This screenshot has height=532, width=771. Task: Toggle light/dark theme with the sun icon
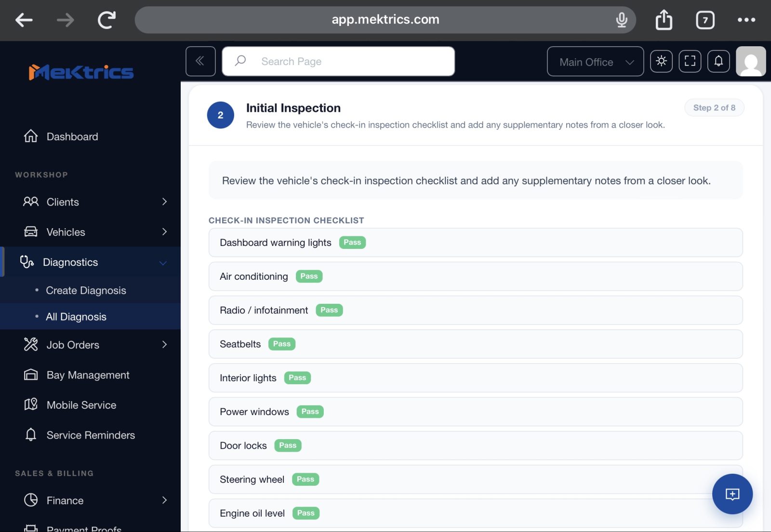661,61
